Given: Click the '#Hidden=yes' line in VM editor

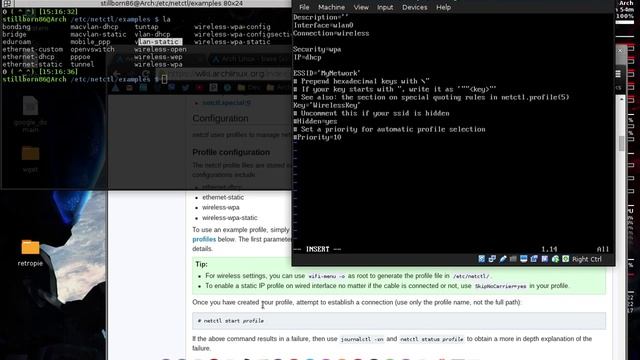Looking at the screenshot, I should point(315,121).
